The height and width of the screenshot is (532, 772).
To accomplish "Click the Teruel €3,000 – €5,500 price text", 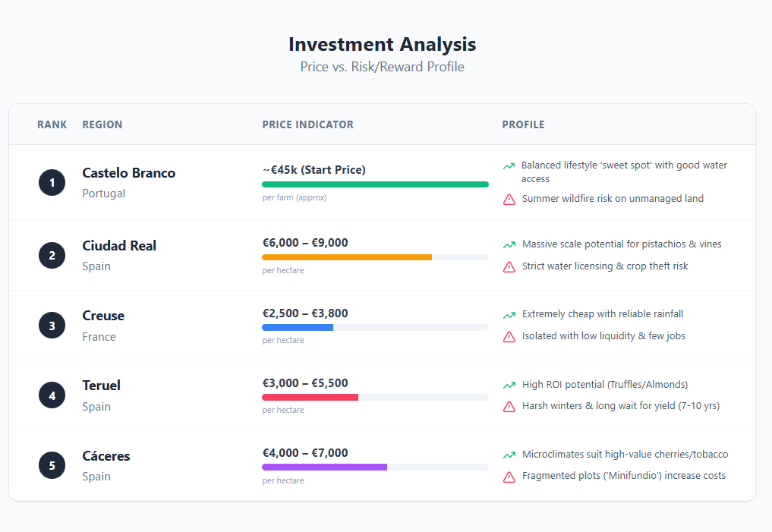I will (x=305, y=383).
